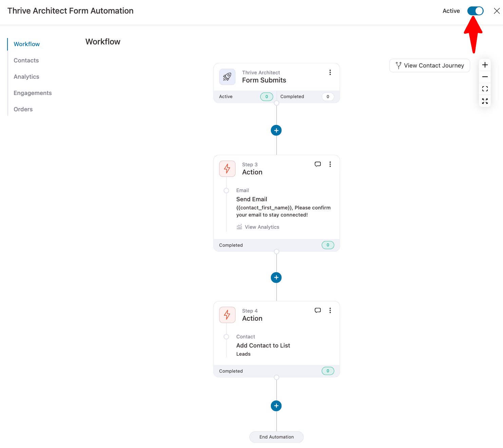Click View Analytics link in Step 3
Screen dimensions: 503x448
point(262,227)
